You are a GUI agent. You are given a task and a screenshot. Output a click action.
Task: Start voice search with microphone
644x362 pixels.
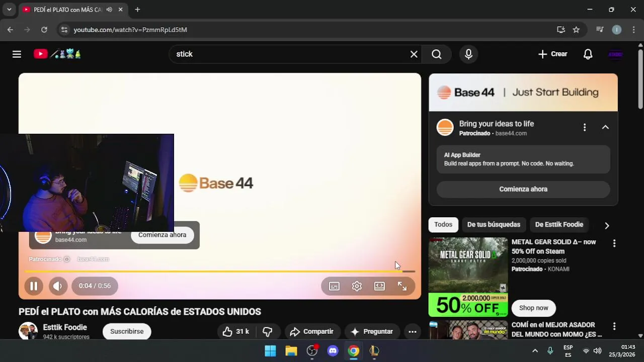coord(468,54)
